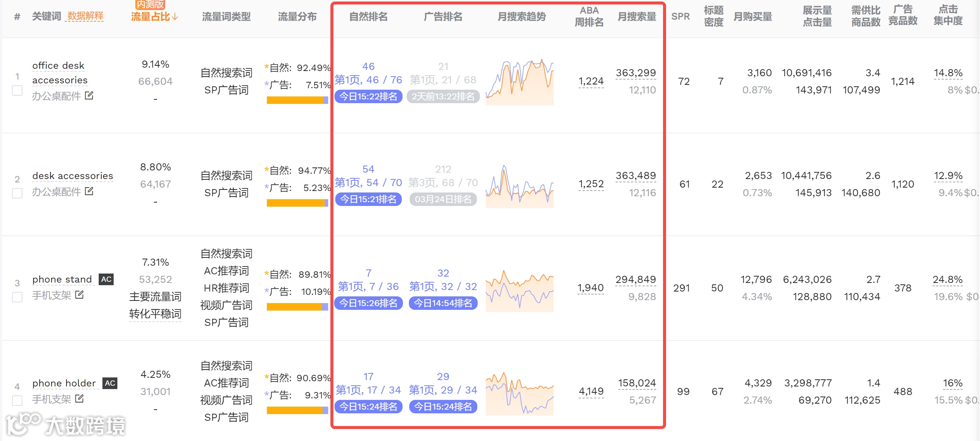Click AC badge next to phone stand
This screenshot has height=441, width=980.
pos(106,279)
